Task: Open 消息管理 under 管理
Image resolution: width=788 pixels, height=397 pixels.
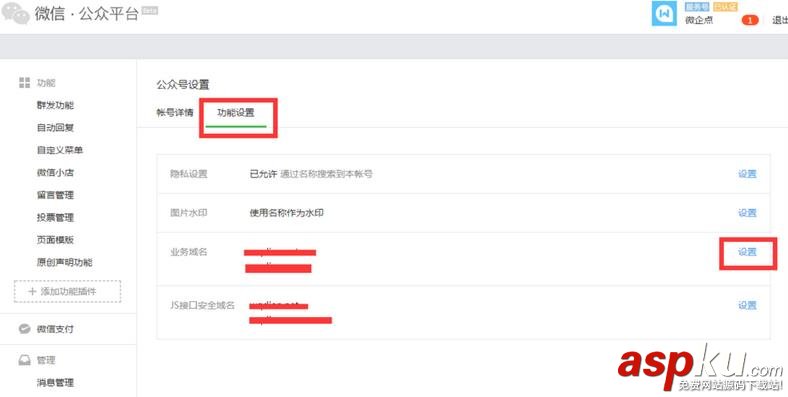Action: pos(55,383)
